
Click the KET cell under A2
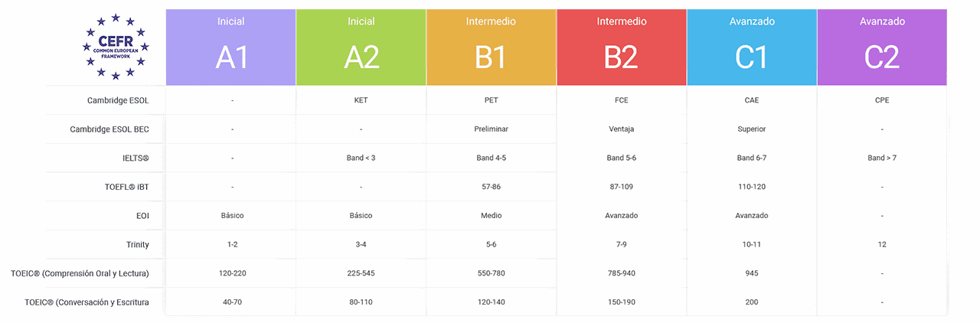(361, 100)
